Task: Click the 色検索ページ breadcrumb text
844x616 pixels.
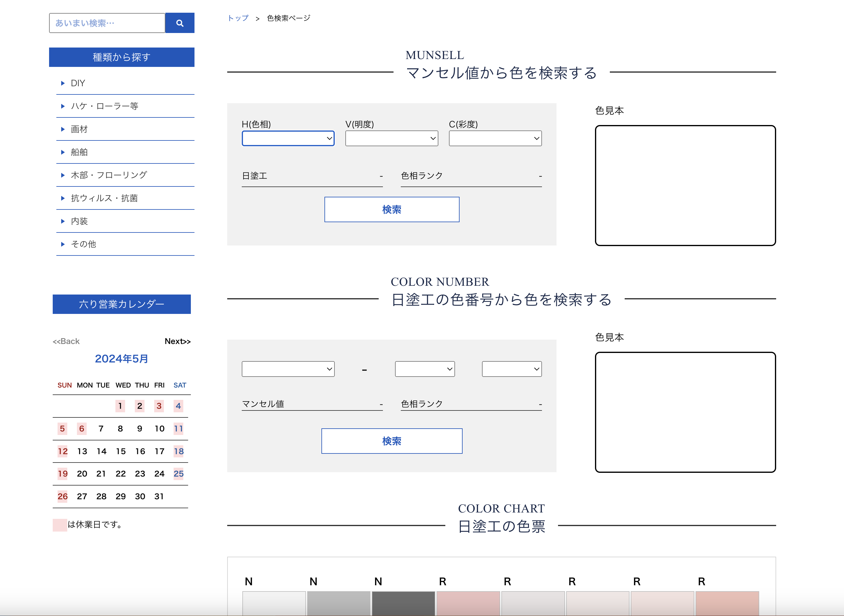Action: point(288,18)
